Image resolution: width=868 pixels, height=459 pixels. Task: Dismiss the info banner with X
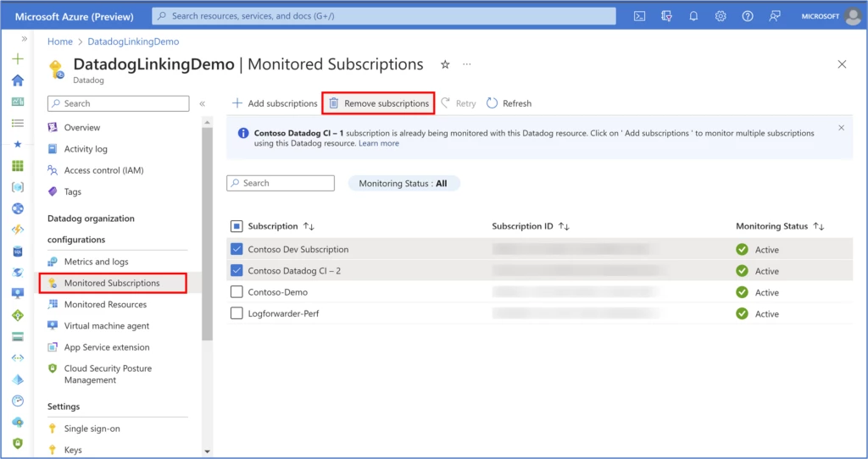pyautogui.click(x=842, y=128)
